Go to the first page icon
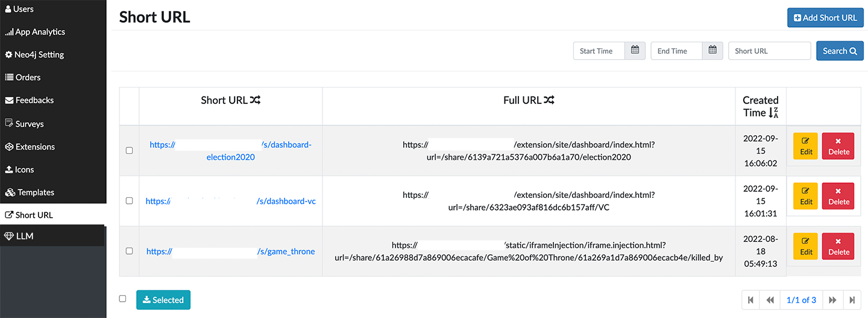This screenshot has height=318, width=868. 750,300
